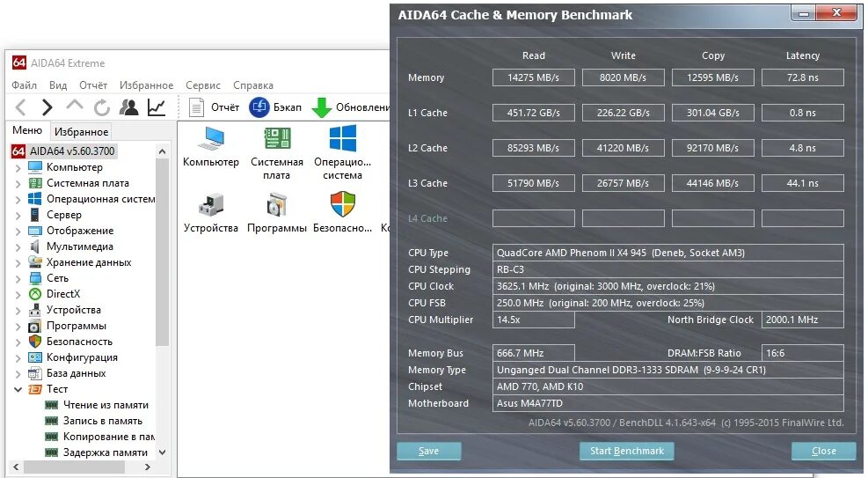Expand the Компьютер tree node

tap(18, 167)
